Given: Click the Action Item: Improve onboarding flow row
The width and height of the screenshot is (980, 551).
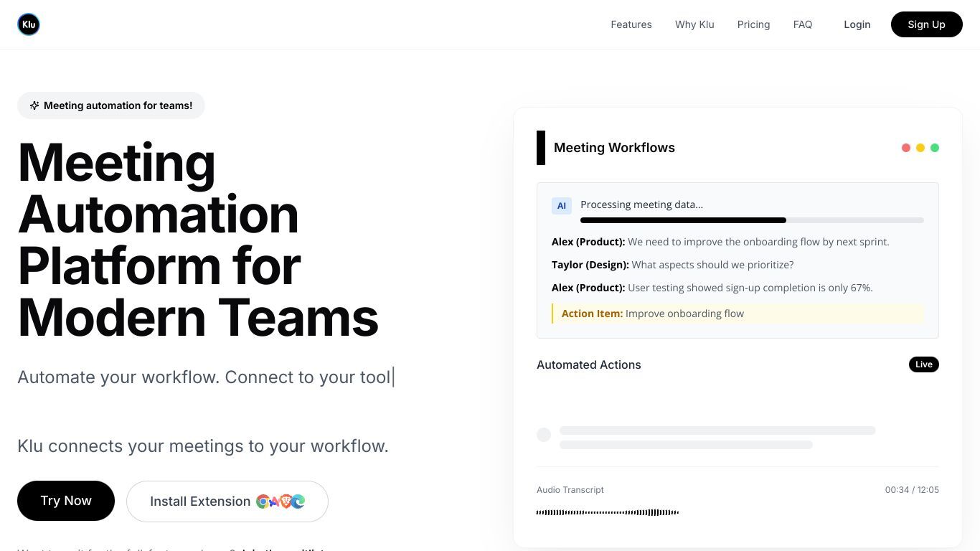Looking at the screenshot, I should (x=738, y=314).
